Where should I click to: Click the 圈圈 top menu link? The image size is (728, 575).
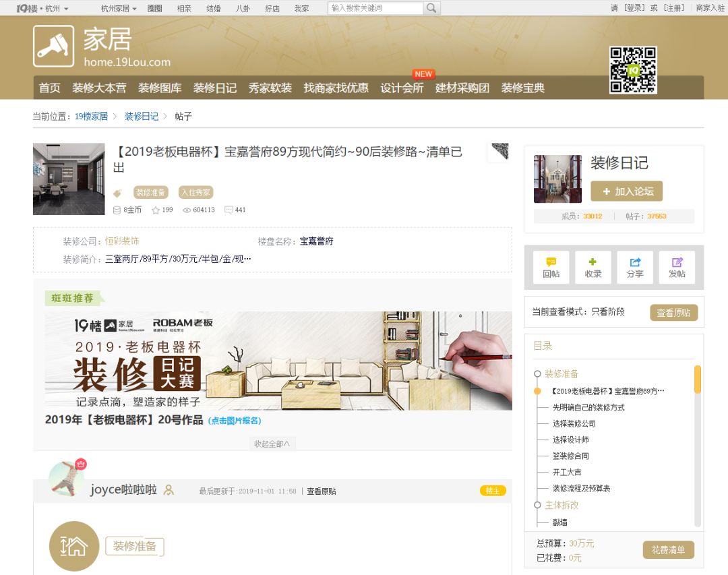154,8
